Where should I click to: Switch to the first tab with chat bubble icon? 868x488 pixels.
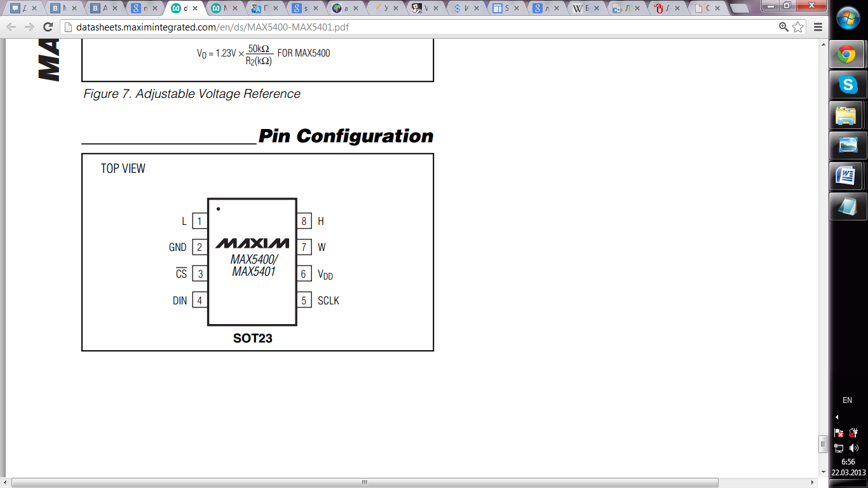pos(25,9)
